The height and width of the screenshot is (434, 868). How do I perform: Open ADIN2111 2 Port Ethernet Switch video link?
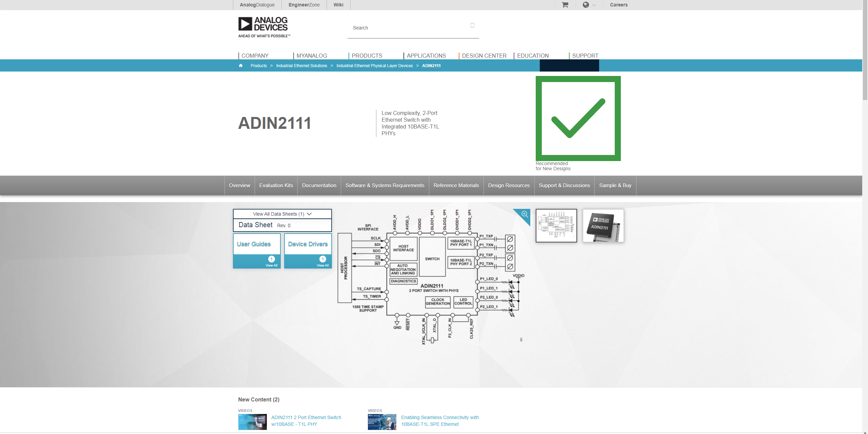pos(306,421)
